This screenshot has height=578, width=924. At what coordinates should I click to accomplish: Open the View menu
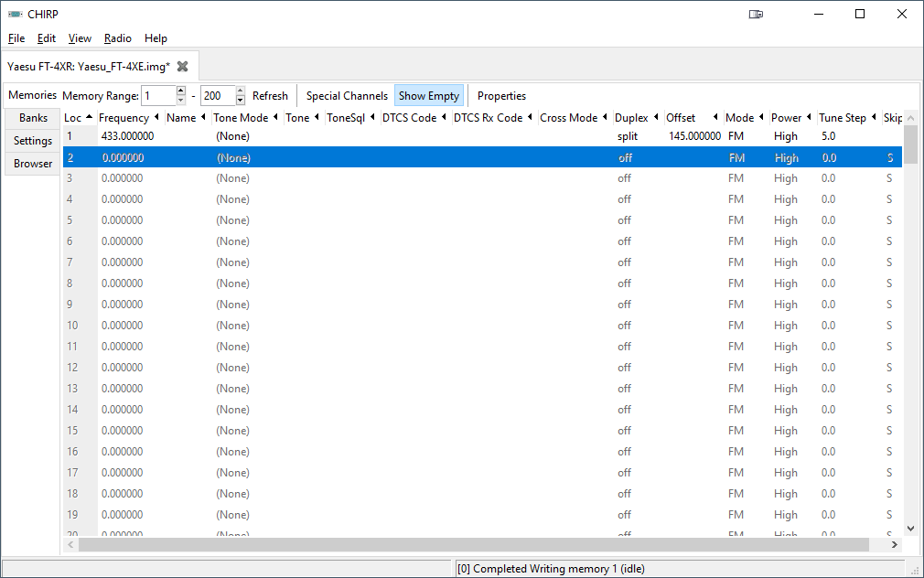coord(80,38)
